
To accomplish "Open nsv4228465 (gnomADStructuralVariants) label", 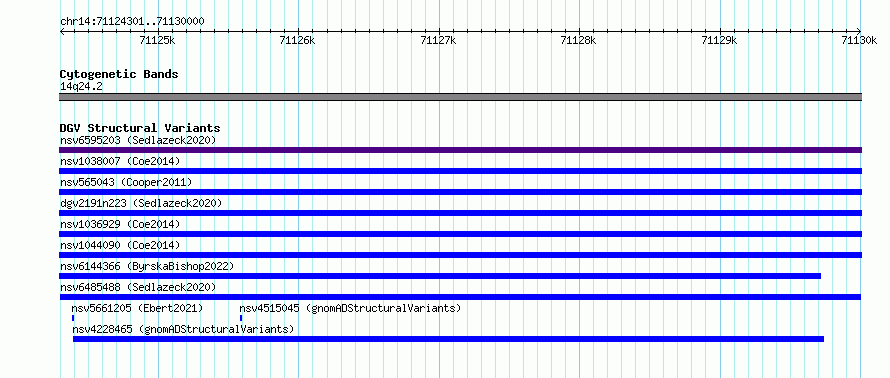I will [183, 329].
